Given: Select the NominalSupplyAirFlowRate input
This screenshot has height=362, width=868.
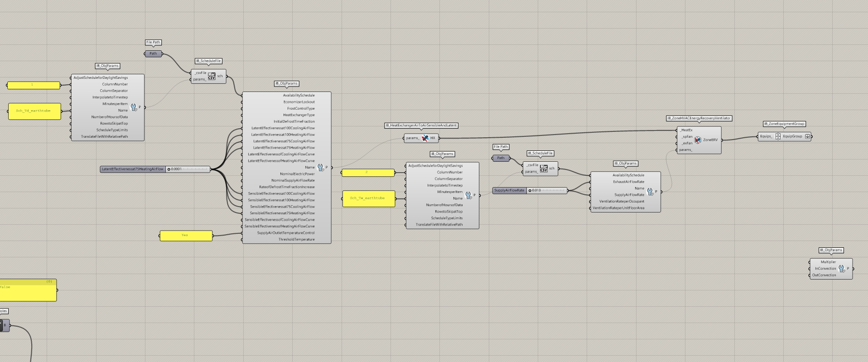Looking at the screenshot, I should pos(293,181).
